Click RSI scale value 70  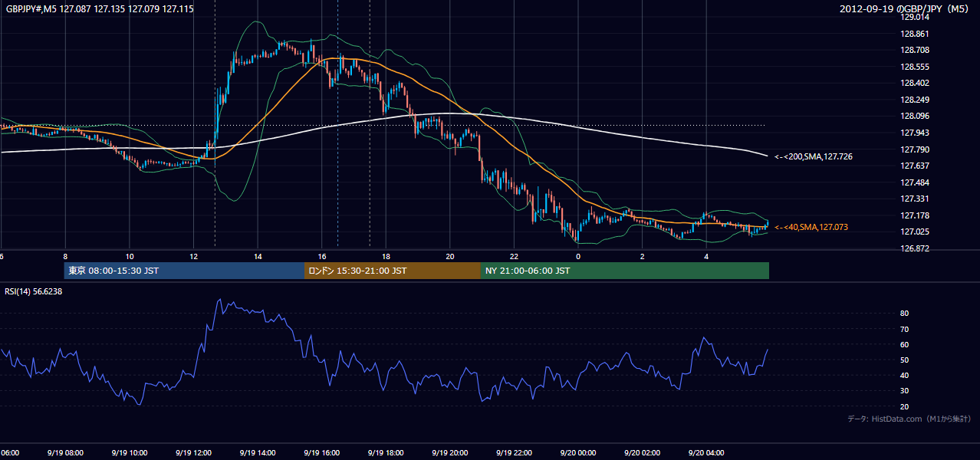tap(905, 329)
